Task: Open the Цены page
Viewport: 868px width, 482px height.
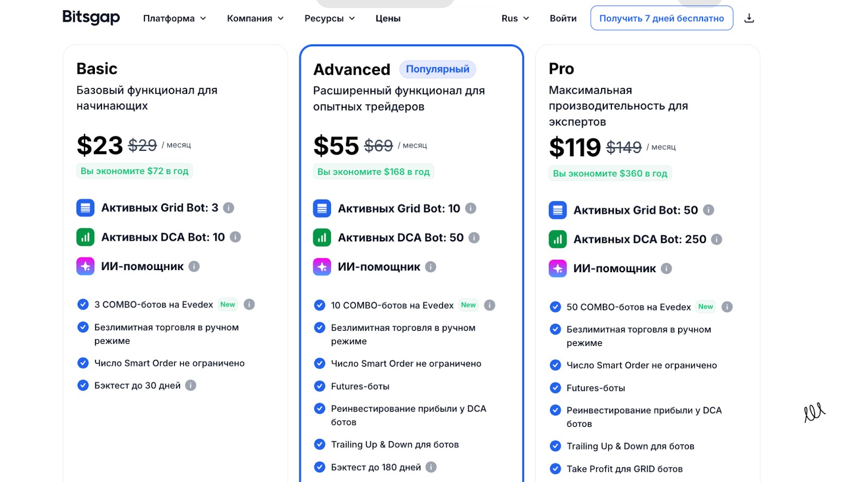Action: 388,18
